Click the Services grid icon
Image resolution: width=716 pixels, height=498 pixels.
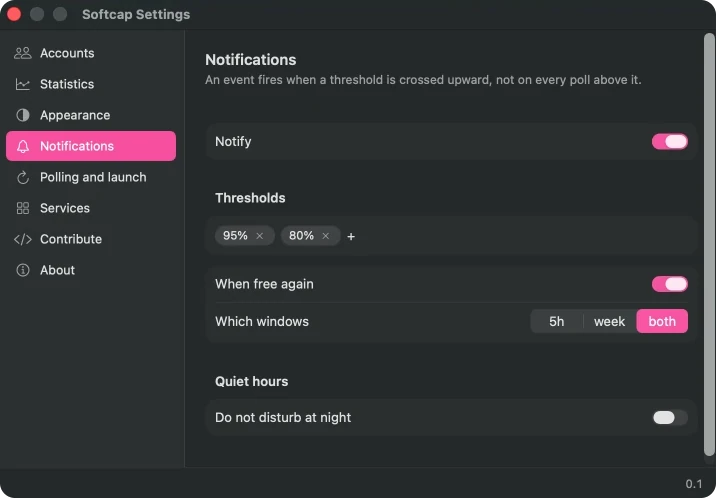(22, 208)
